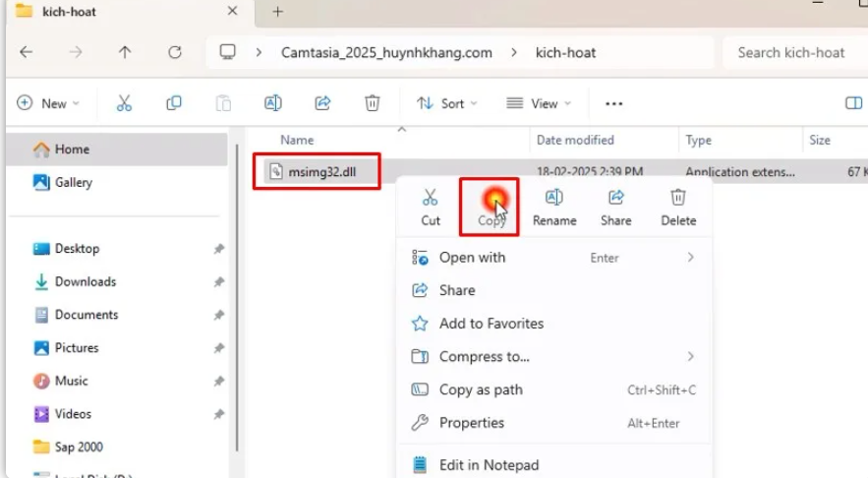Go up one folder level
Image resolution: width=868 pixels, height=478 pixels.
(125, 52)
